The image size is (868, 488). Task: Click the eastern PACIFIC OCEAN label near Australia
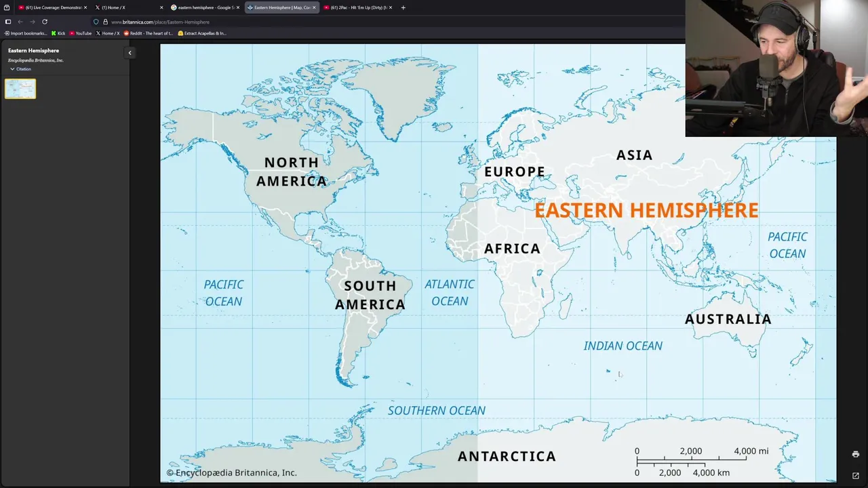pyautogui.click(x=787, y=245)
